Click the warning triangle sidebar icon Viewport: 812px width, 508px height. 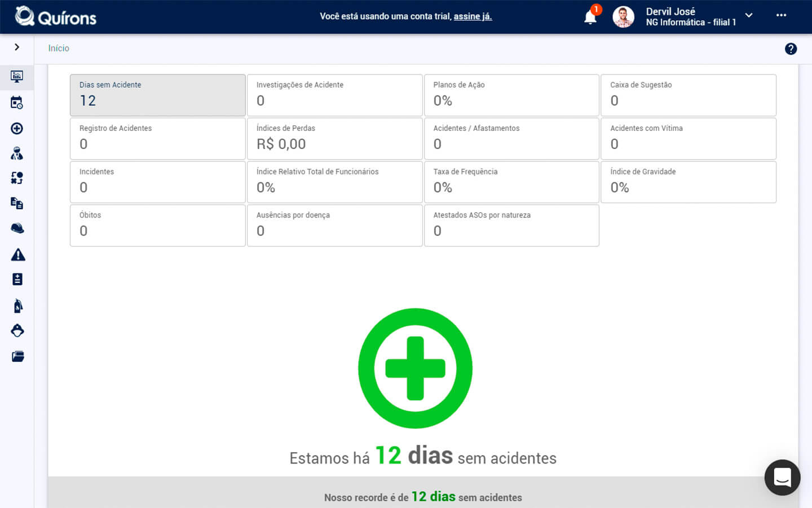18,255
